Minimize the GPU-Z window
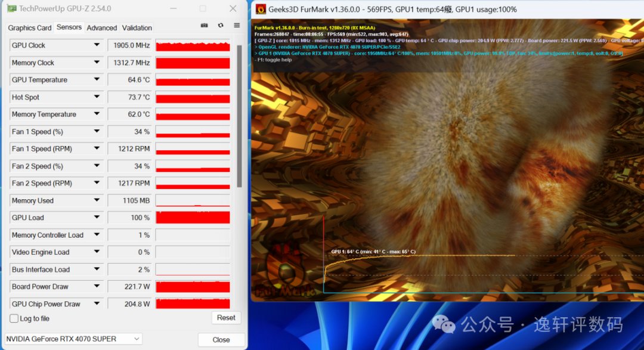 pos(174,8)
